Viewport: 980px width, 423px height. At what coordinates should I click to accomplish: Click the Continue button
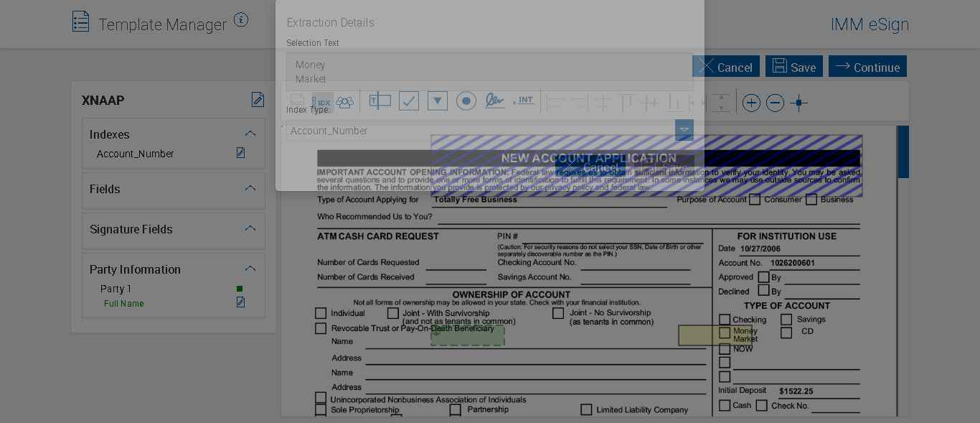click(x=867, y=67)
